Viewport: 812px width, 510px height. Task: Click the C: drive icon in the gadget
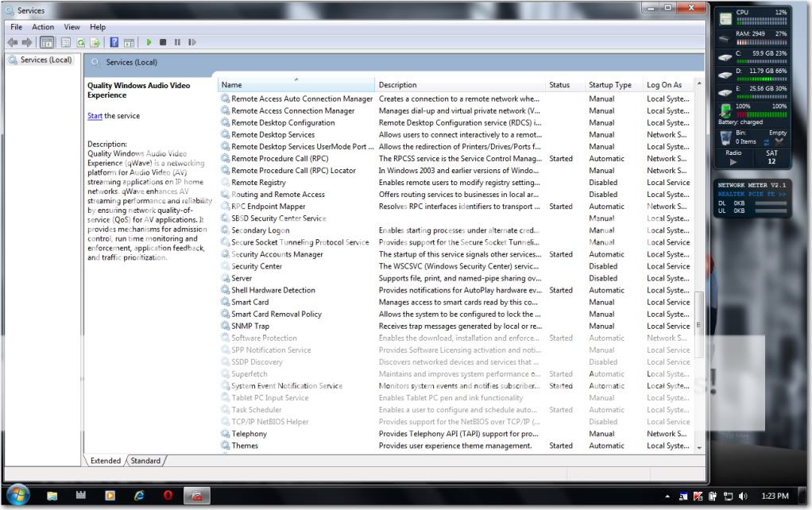725,57
